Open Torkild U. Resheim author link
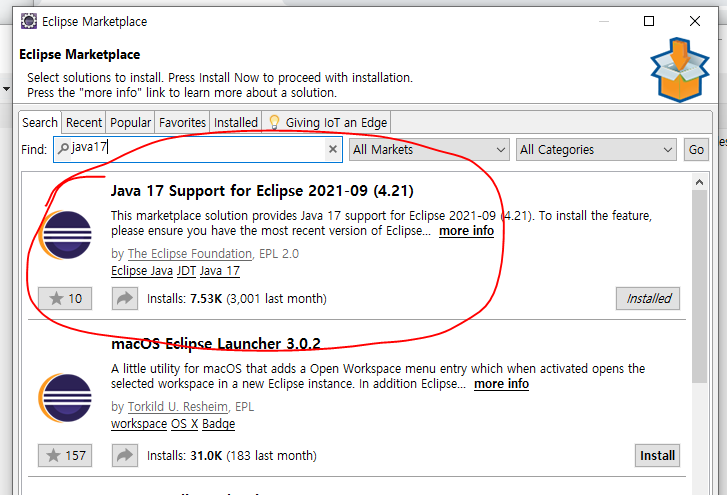The width and height of the screenshot is (727, 495). tap(178, 406)
